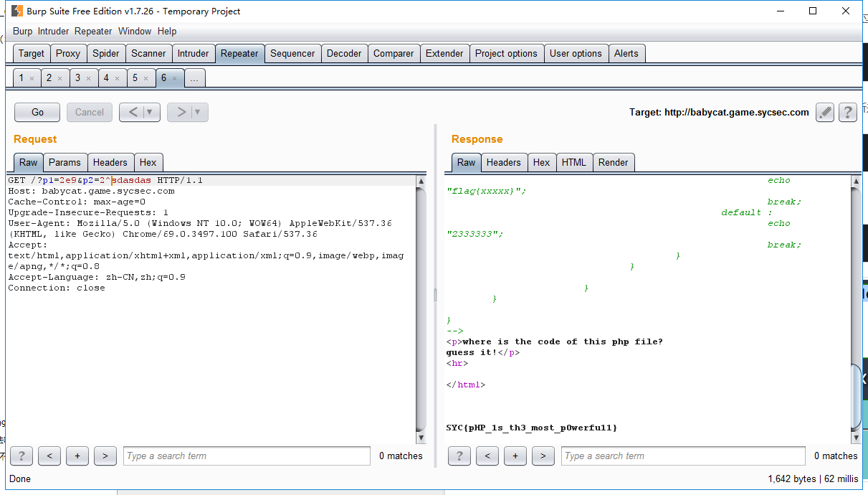Close Repeater tab 4 with its x
868x495 pixels.
(118, 78)
